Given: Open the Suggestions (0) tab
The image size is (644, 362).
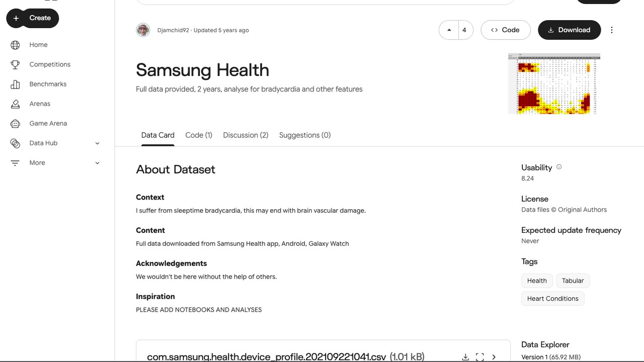Looking at the screenshot, I should pos(305,135).
